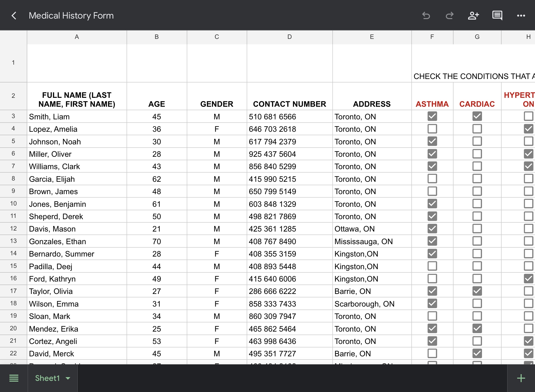Uncheck Asthma for Smith, Liam
535x392 pixels.
[432, 116]
